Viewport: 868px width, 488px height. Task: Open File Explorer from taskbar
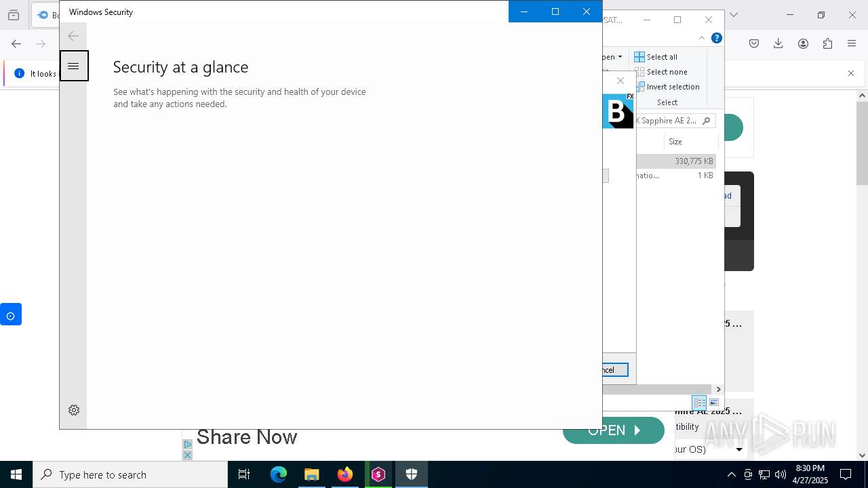(312, 474)
